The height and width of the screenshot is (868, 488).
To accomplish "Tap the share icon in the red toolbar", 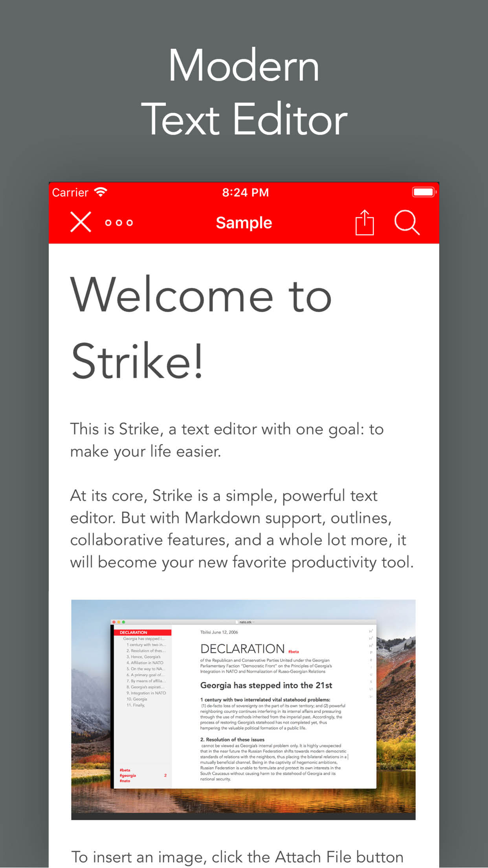I will pos(365,223).
